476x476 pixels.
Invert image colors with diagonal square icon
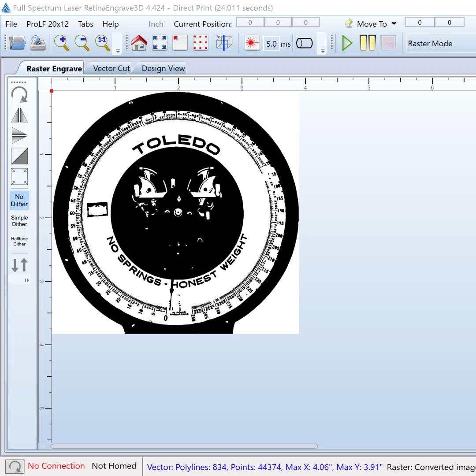tap(19, 156)
